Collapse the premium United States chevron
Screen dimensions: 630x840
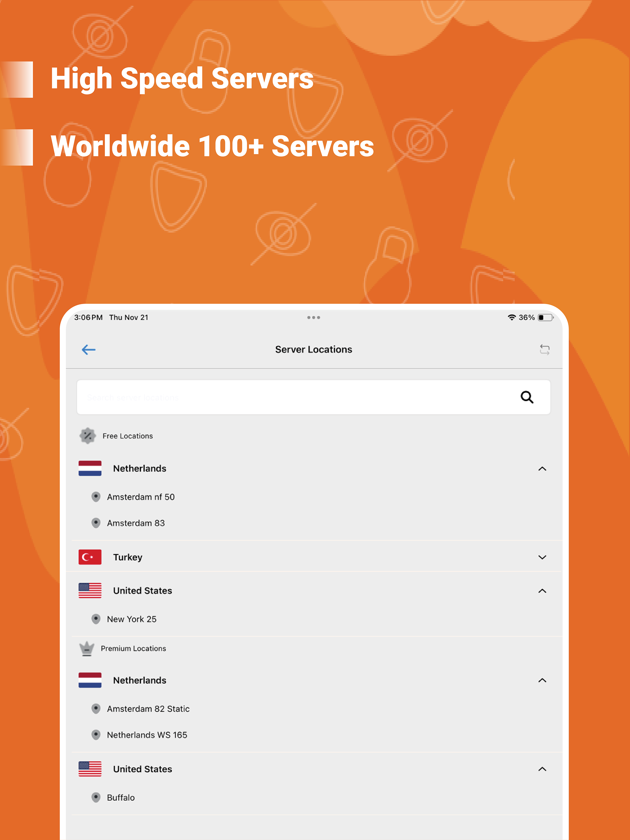pyautogui.click(x=542, y=769)
